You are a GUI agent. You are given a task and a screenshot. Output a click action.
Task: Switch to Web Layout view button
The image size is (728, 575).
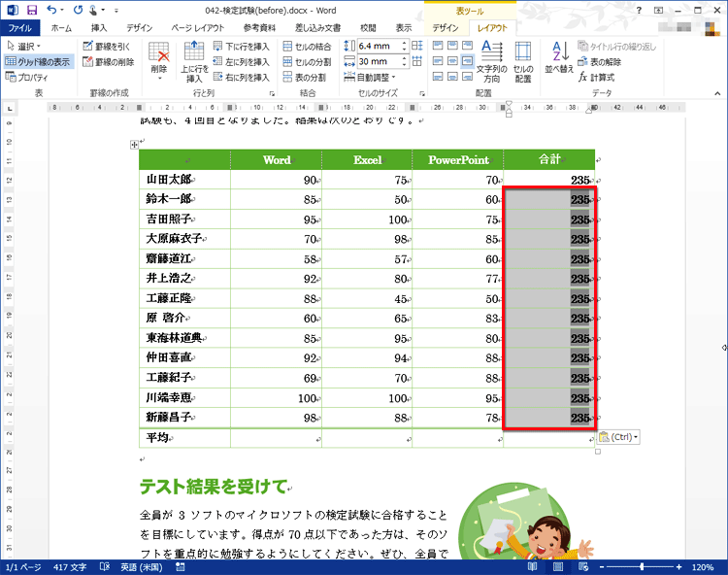[583, 566]
